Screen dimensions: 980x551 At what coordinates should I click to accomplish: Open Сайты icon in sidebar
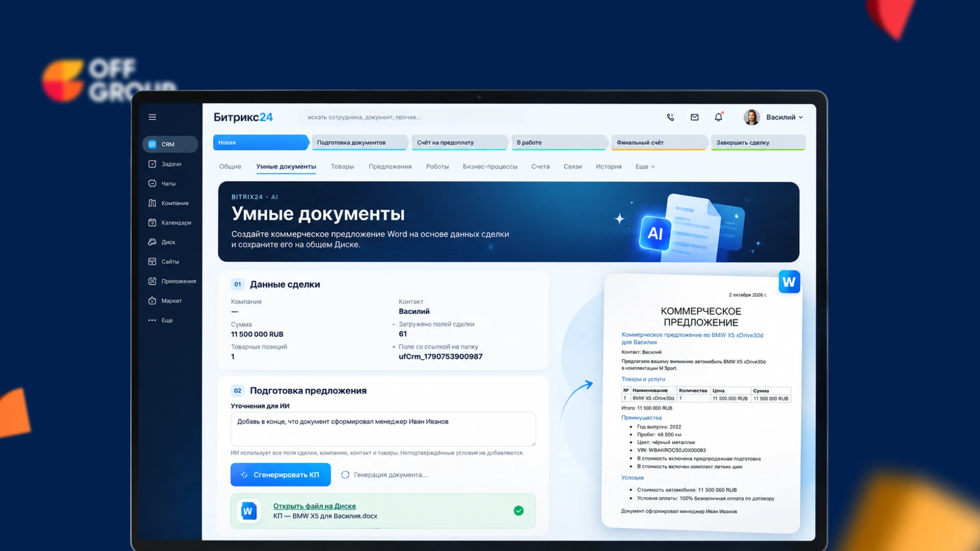[152, 262]
